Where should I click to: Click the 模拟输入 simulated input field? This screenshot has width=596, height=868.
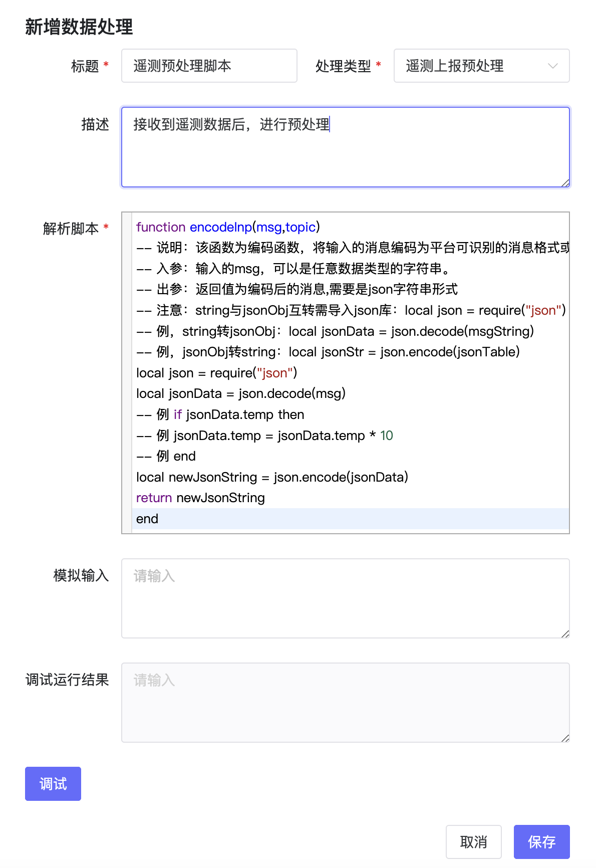click(x=345, y=598)
